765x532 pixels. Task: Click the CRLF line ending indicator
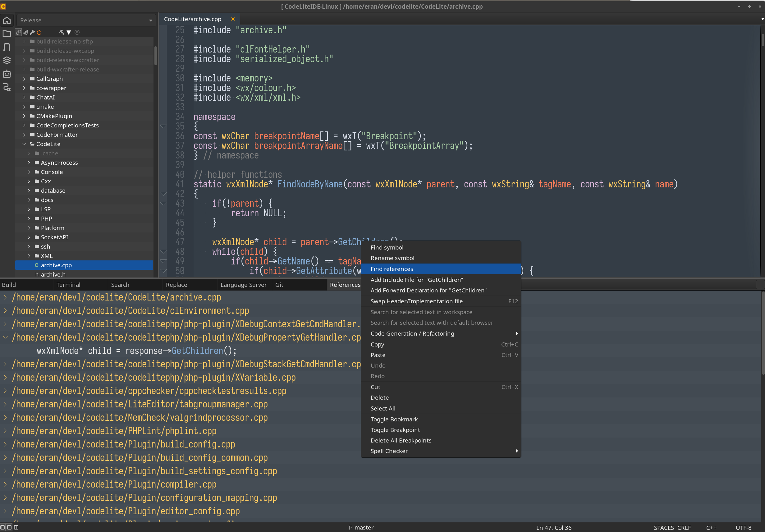coord(684,528)
